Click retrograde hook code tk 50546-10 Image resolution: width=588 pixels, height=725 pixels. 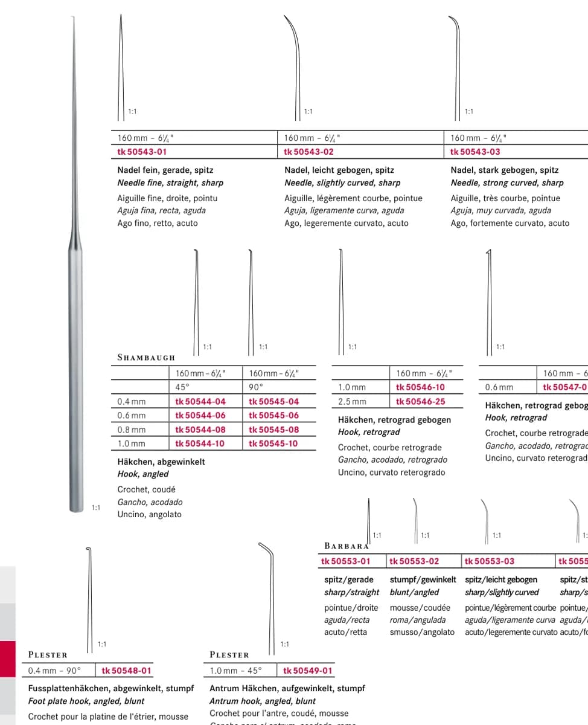[420, 387]
